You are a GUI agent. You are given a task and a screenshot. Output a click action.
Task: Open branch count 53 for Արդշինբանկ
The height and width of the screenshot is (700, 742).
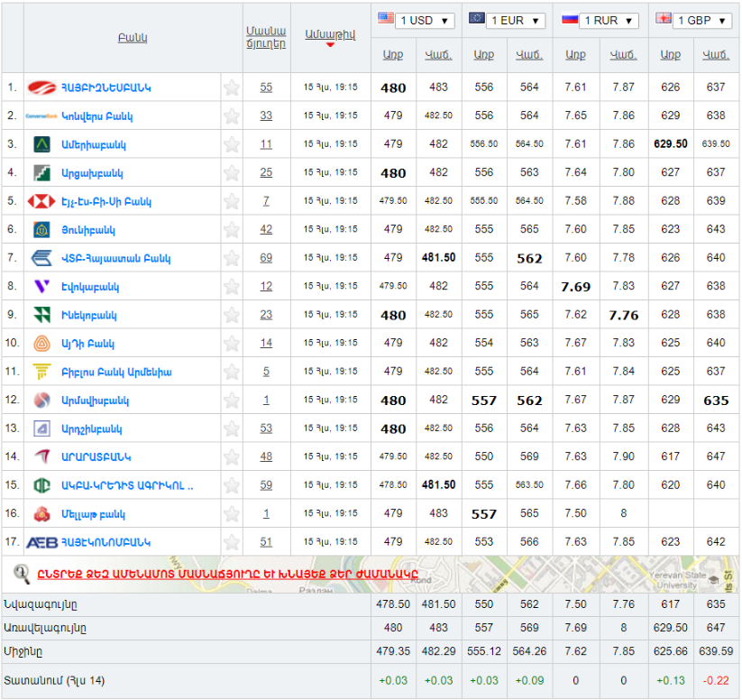click(x=266, y=428)
